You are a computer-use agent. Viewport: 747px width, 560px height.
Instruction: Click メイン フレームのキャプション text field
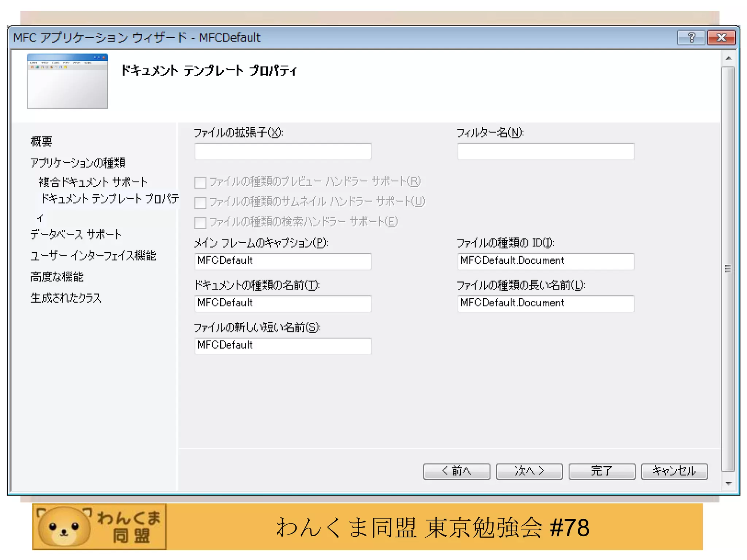(283, 261)
